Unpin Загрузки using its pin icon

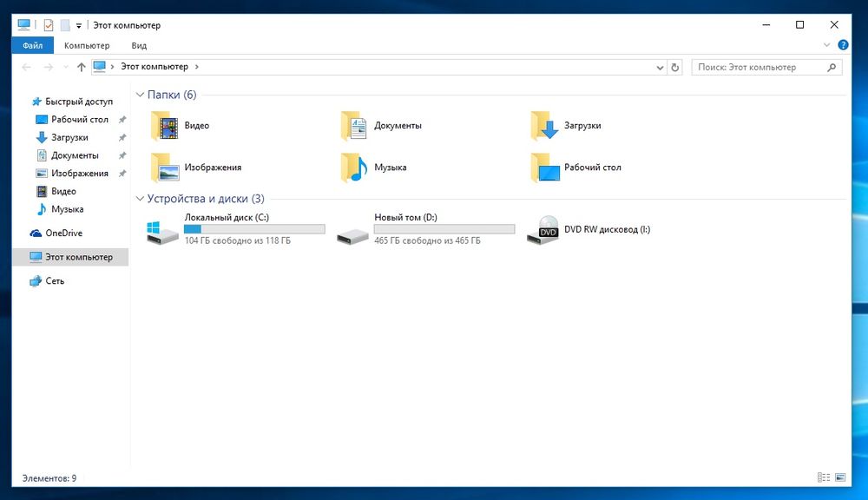point(122,137)
